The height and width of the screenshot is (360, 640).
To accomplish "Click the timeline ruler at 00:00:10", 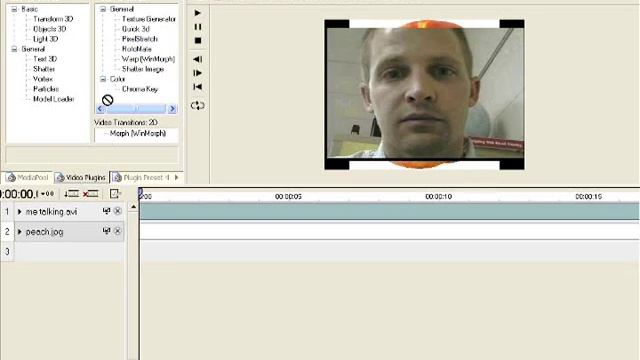I will pos(438,197).
